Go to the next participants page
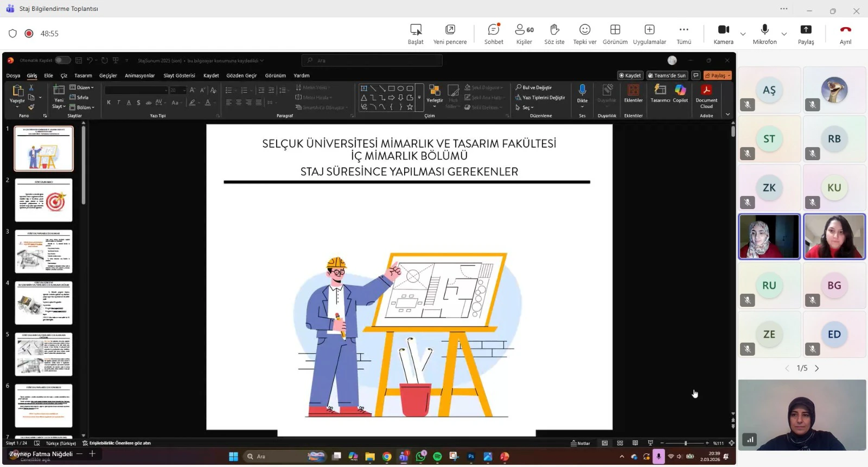 pyautogui.click(x=817, y=368)
